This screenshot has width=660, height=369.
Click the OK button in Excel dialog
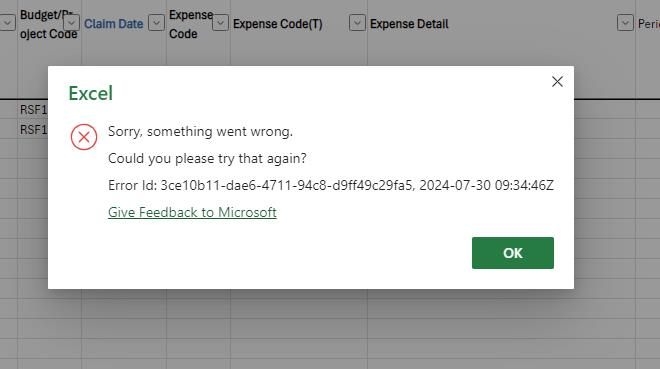coord(512,253)
